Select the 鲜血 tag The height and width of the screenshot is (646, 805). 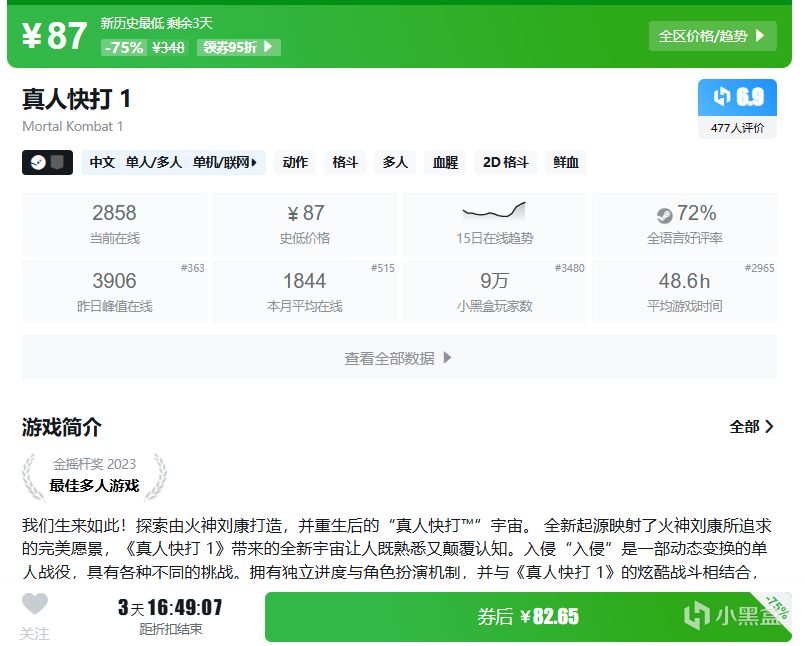[566, 162]
